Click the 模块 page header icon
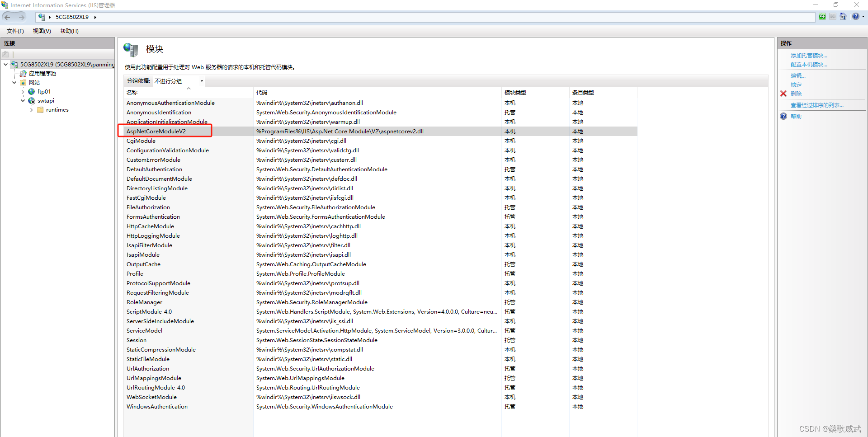 click(x=131, y=50)
